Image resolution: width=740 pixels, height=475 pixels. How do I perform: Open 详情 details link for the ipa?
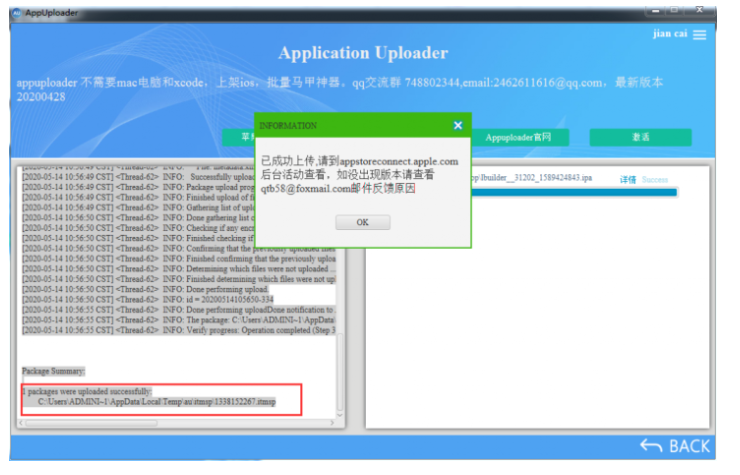(628, 179)
